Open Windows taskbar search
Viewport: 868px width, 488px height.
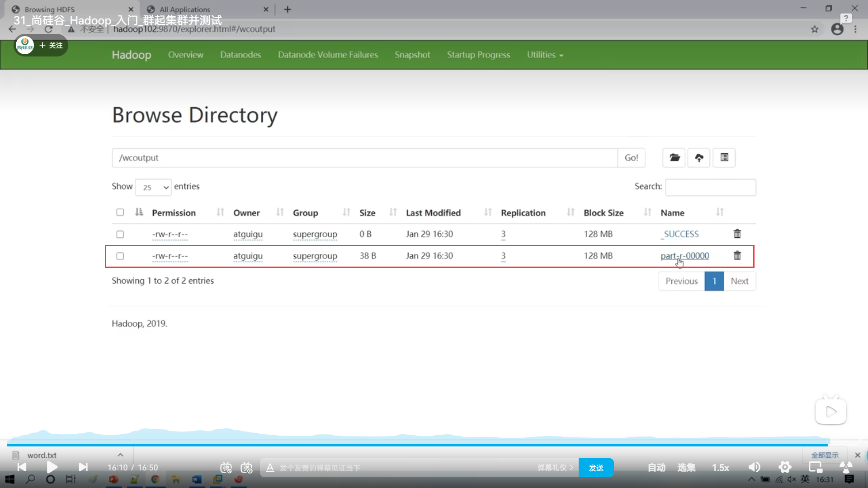30,479
